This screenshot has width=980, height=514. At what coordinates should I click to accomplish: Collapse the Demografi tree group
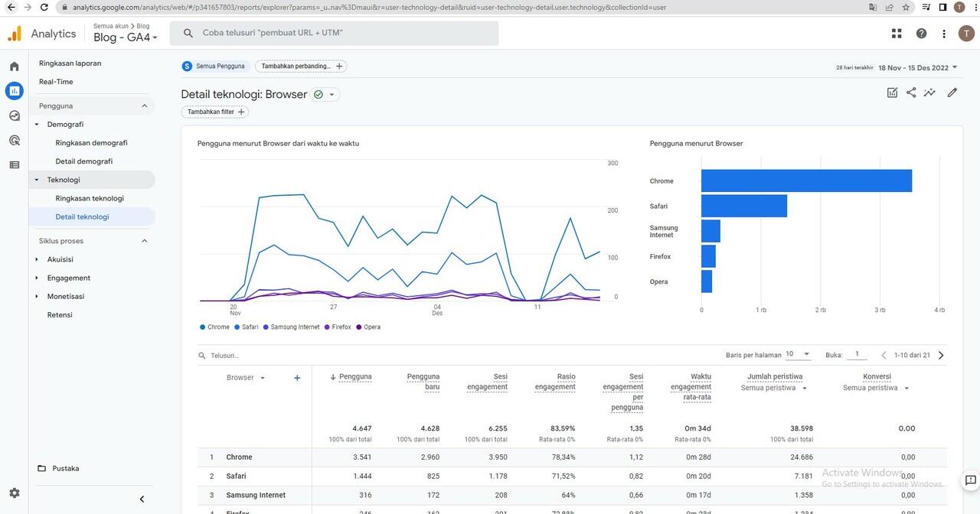click(x=37, y=125)
